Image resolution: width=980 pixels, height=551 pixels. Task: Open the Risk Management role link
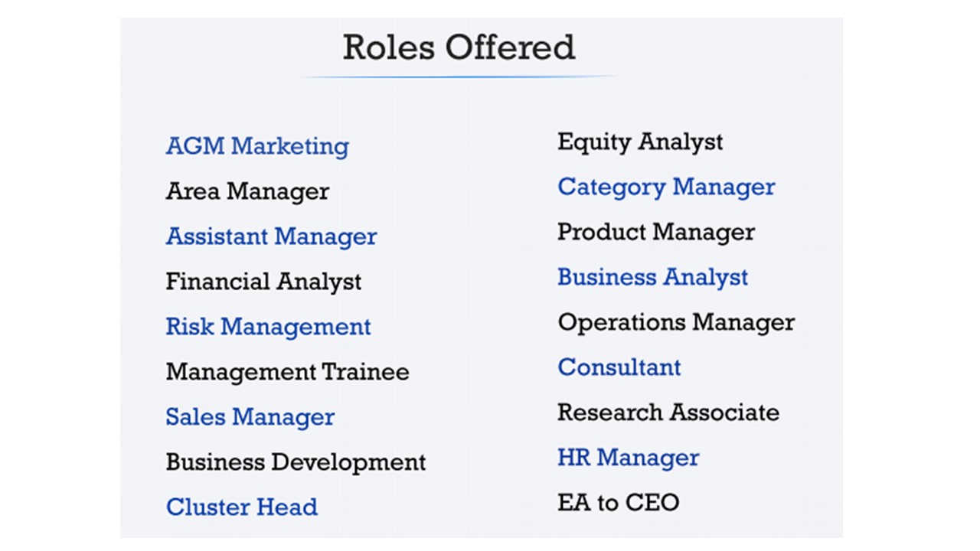pos(268,327)
